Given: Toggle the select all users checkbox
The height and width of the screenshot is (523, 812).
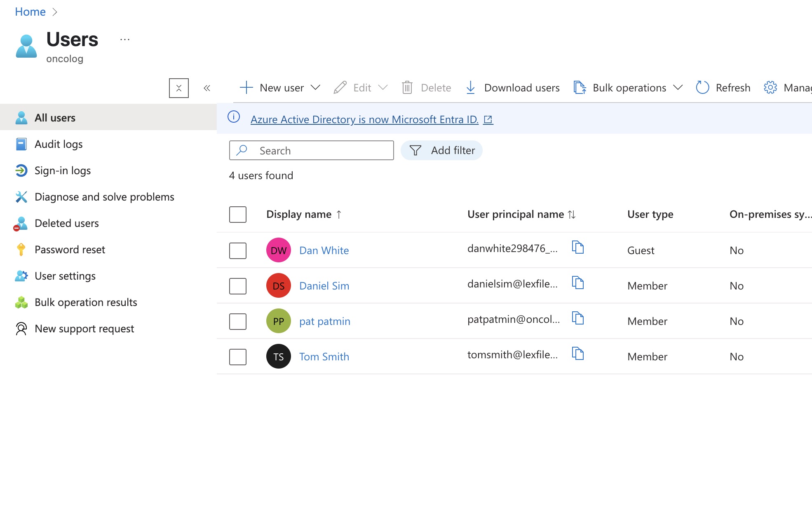Looking at the screenshot, I should [238, 215].
